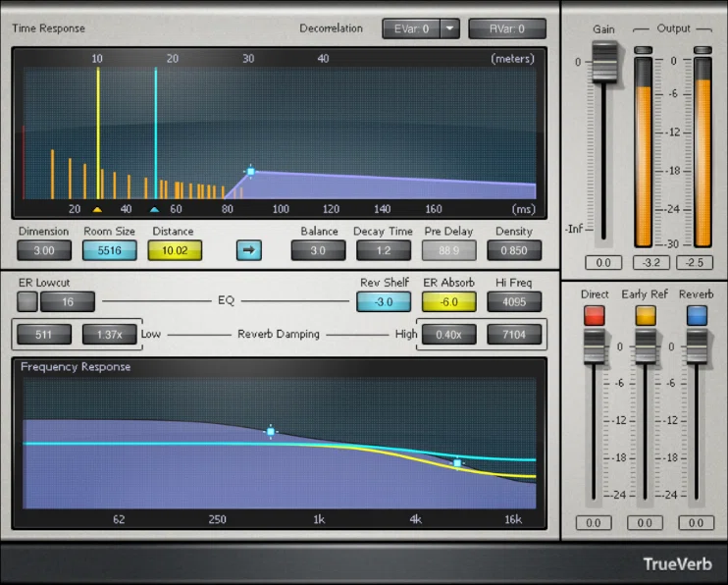The width and height of the screenshot is (728, 585).
Task: Select the Gain value box 0.0
Action: 603,262
